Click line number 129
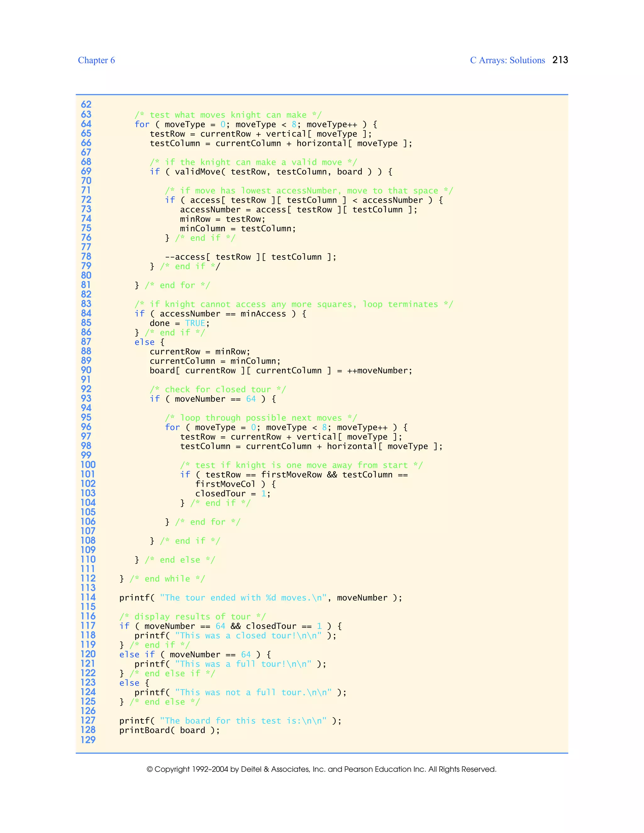 tap(88, 740)
